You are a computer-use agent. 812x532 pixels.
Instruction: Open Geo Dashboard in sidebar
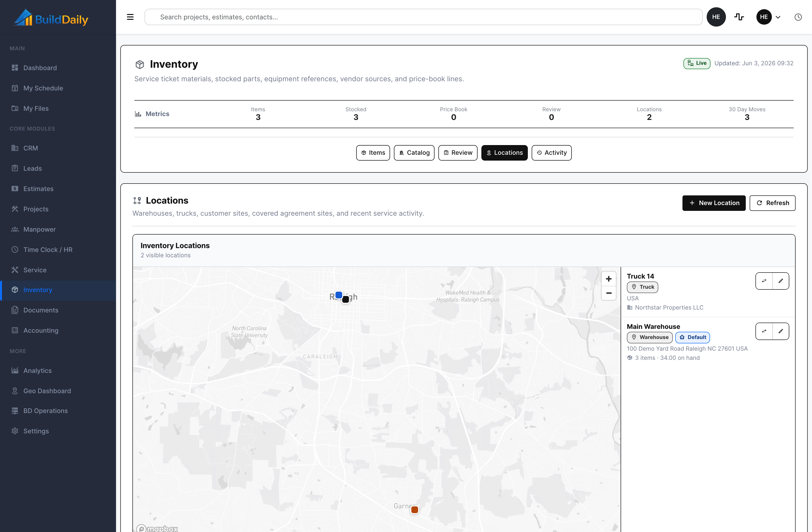pos(58,391)
